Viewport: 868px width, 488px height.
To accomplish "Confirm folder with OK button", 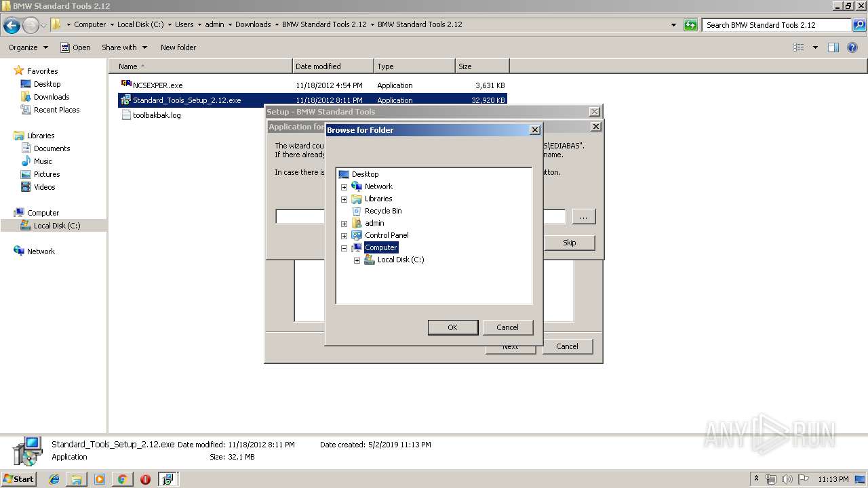I will (x=452, y=327).
